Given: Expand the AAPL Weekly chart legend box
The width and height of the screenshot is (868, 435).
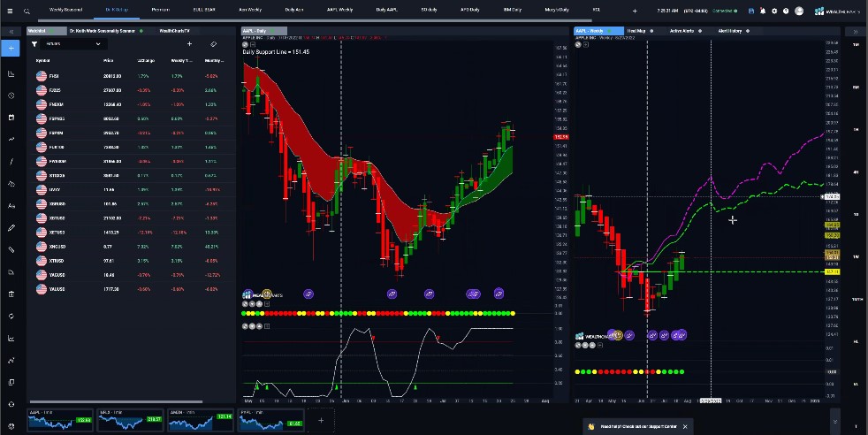Looking at the screenshot, I should click(586, 44).
